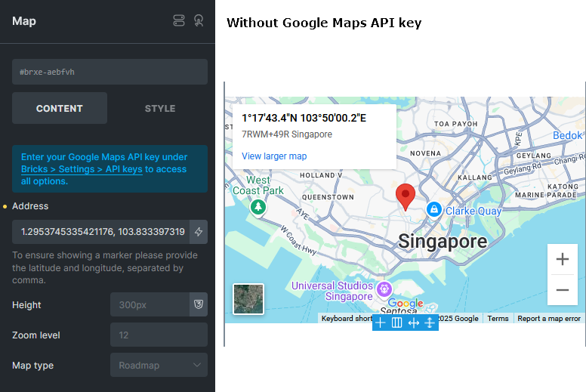Follow Bricks > Settings > API keys link

82,169
